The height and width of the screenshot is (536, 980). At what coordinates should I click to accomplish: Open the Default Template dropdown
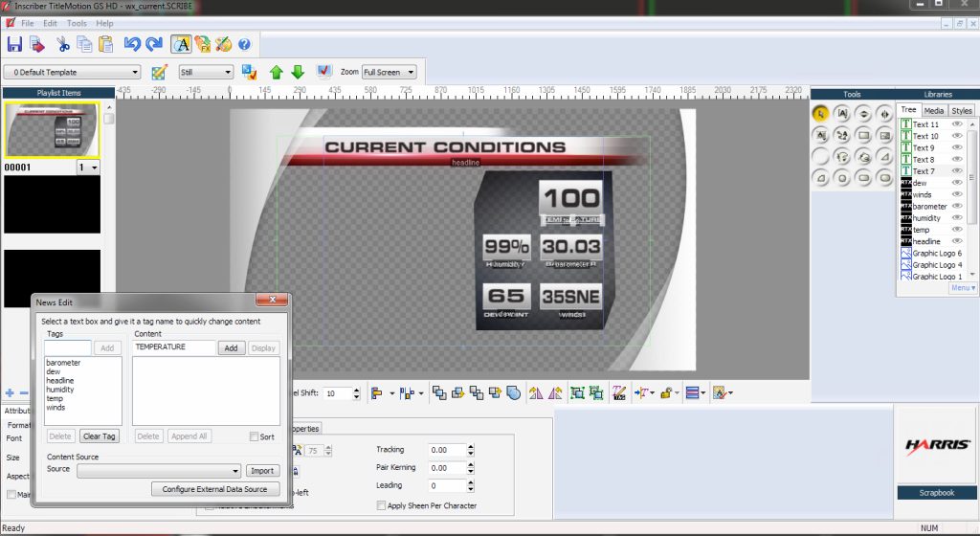tap(72, 73)
